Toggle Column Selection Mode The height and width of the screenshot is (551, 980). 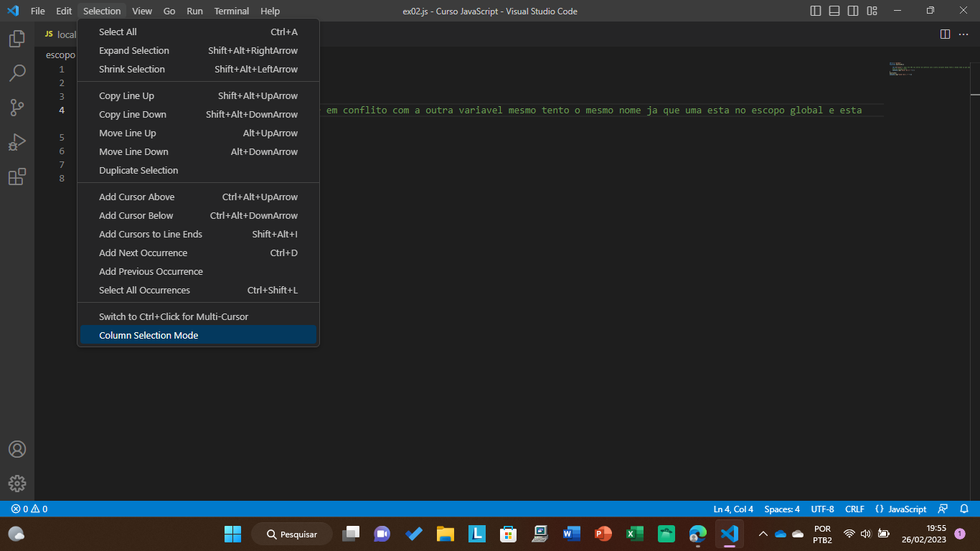[198, 336]
